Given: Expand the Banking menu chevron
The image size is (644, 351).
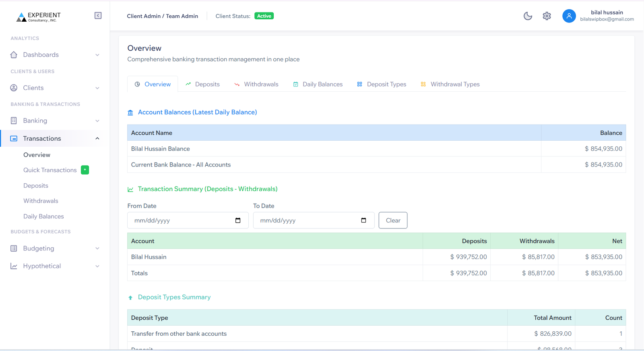Looking at the screenshot, I should tap(97, 121).
